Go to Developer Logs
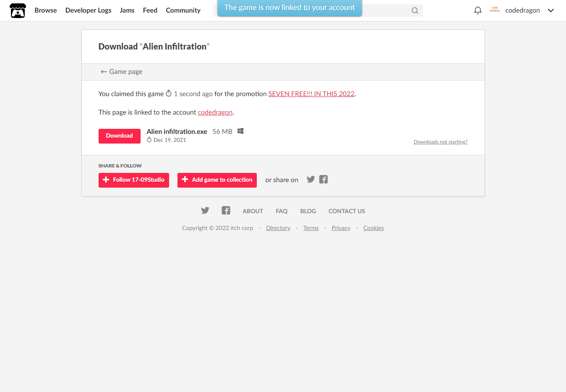The height and width of the screenshot is (392, 566). 89,10
